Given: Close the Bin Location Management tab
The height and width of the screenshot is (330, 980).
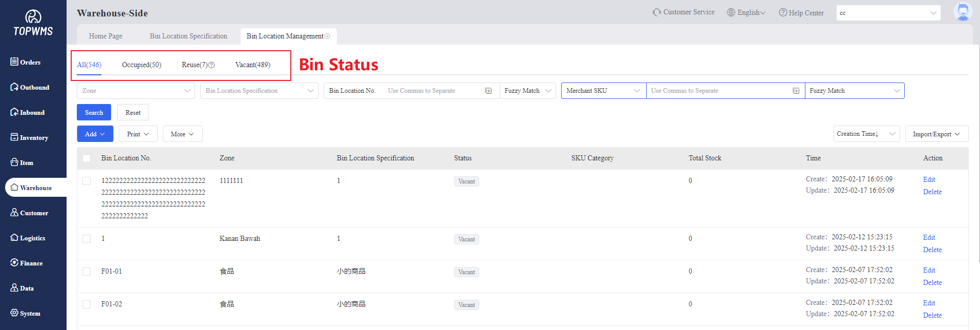Looking at the screenshot, I should point(327,36).
